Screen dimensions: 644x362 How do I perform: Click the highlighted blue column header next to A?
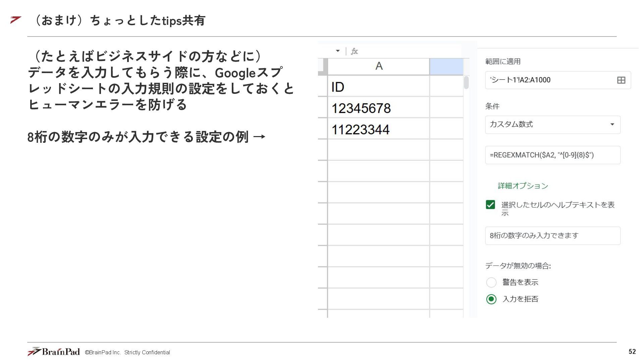point(446,66)
